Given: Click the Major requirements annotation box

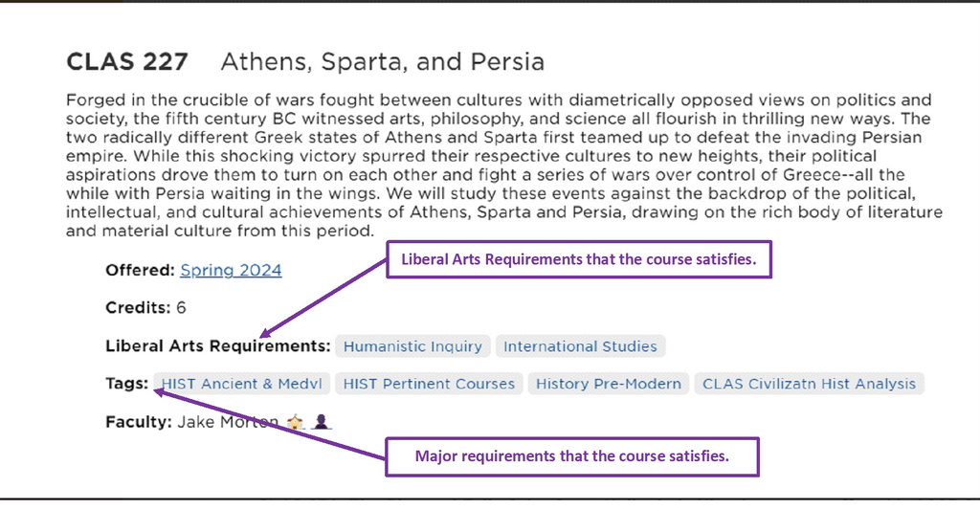Looking at the screenshot, I should pyautogui.click(x=571, y=456).
